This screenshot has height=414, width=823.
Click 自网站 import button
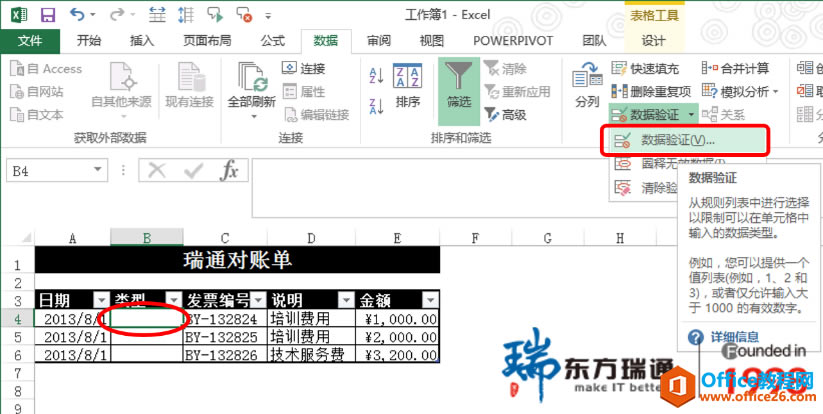click(x=37, y=92)
